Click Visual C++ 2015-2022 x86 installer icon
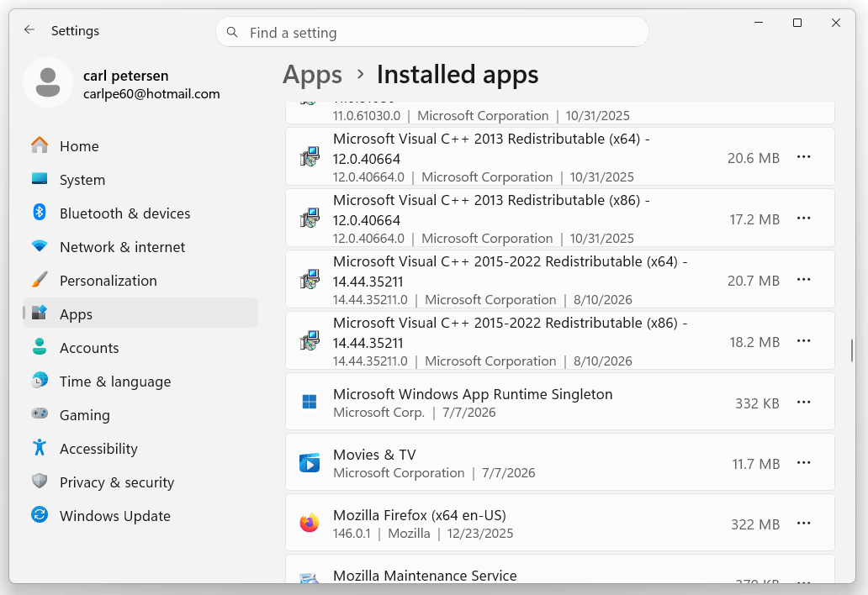 pos(310,340)
